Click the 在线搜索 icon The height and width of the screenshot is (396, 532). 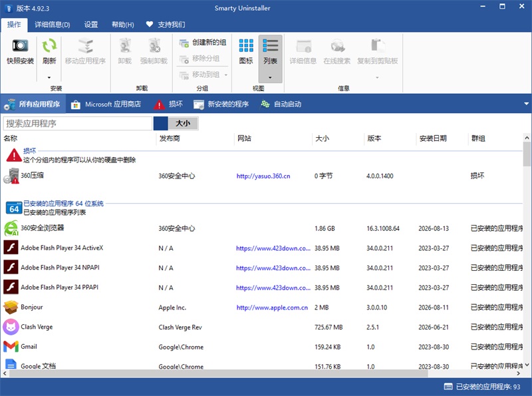337,46
